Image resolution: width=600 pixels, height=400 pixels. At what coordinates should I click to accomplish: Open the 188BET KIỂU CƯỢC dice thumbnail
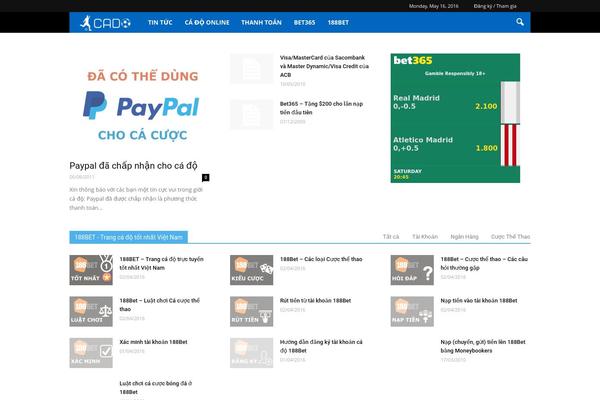[x=251, y=270]
